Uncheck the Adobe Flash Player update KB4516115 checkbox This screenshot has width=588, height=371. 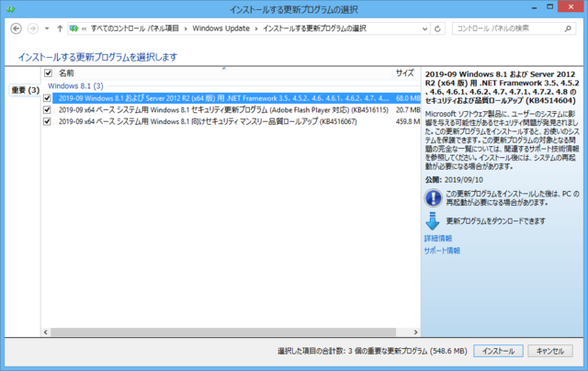click(x=47, y=110)
